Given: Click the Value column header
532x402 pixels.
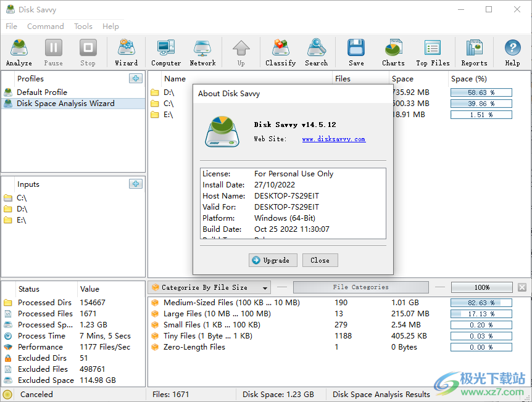Looking at the screenshot, I should pos(111,289).
